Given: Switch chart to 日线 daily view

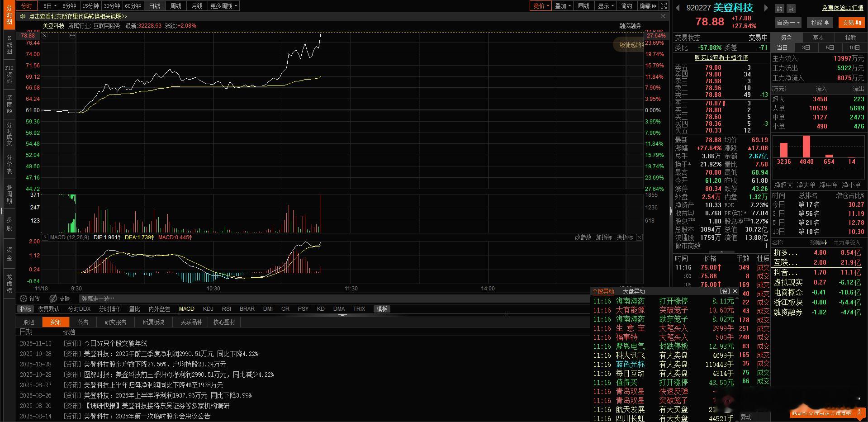Looking at the screenshot, I should click(155, 6).
